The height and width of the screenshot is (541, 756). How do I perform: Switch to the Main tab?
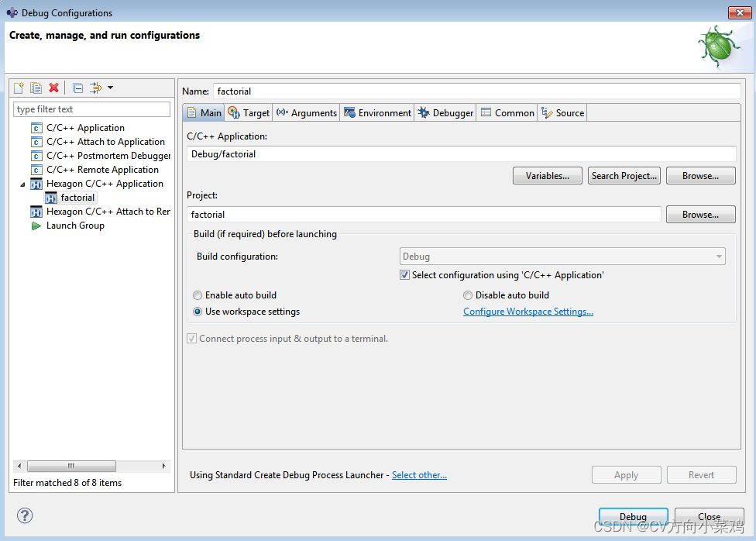(x=204, y=113)
